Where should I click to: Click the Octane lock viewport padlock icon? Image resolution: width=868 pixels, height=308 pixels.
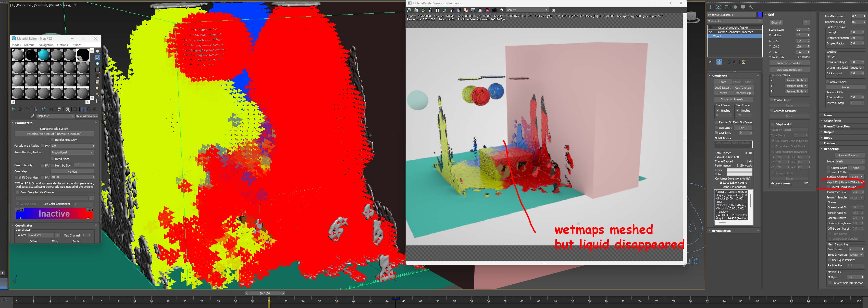pos(430,10)
